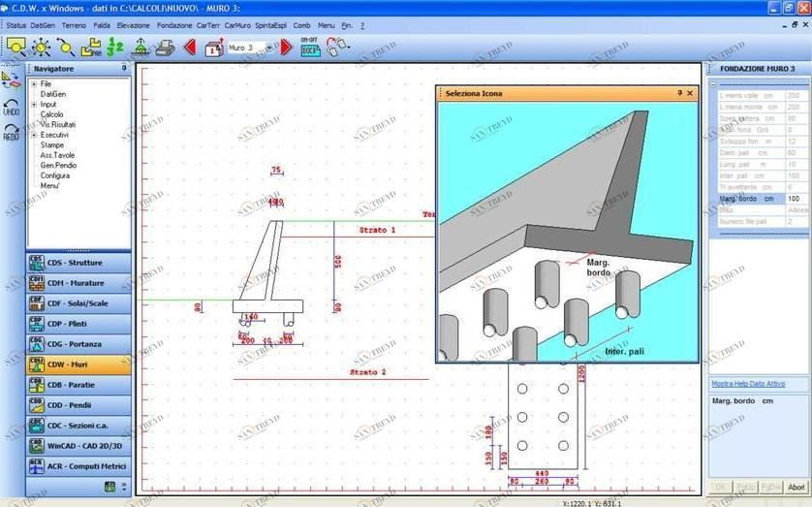Click the Marg. bordo value field
The image size is (812, 507).
[x=795, y=199]
